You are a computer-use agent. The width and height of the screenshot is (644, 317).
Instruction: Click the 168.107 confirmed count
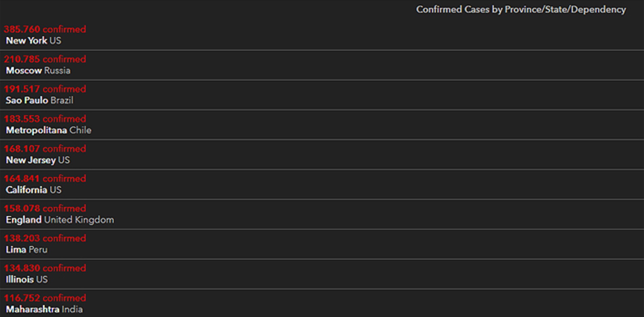click(45, 149)
